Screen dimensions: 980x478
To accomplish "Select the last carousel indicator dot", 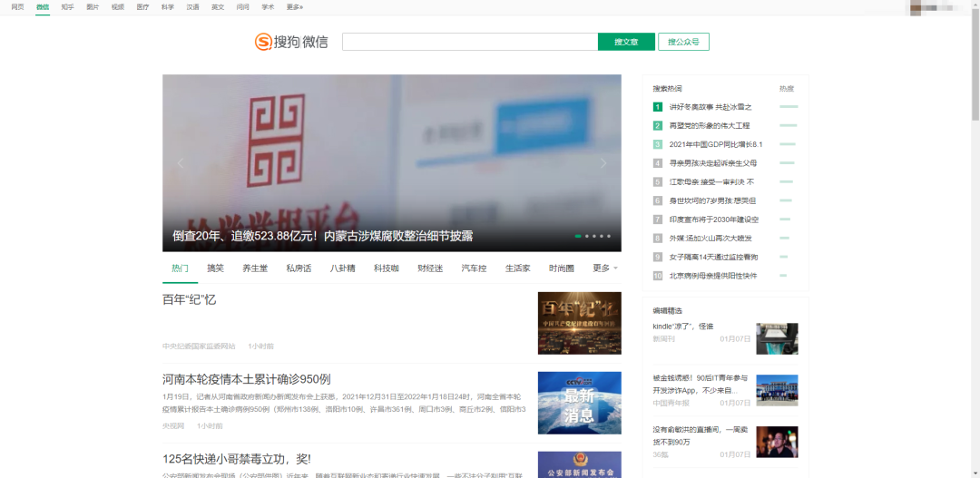I will tap(609, 236).
